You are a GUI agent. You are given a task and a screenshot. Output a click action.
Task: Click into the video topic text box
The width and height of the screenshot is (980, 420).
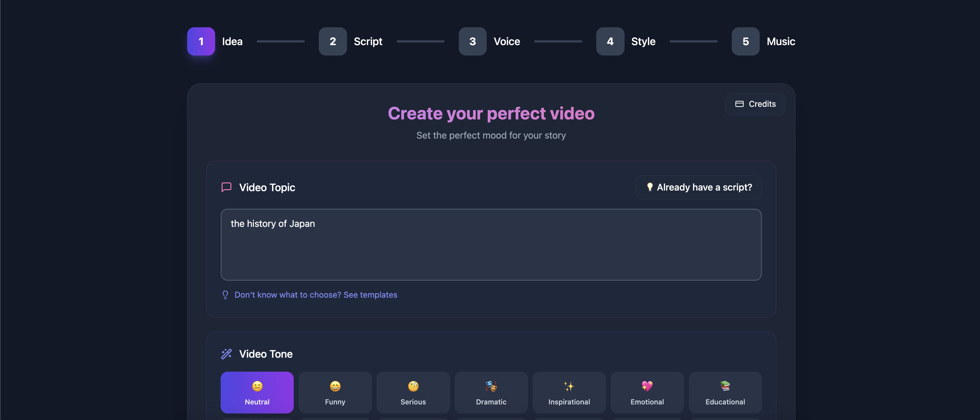pyautogui.click(x=491, y=244)
